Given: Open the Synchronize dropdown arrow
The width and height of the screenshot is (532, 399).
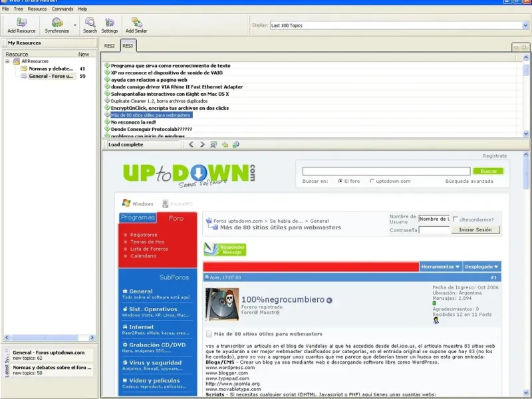Looking at the screenshot, I should (75, 25).
